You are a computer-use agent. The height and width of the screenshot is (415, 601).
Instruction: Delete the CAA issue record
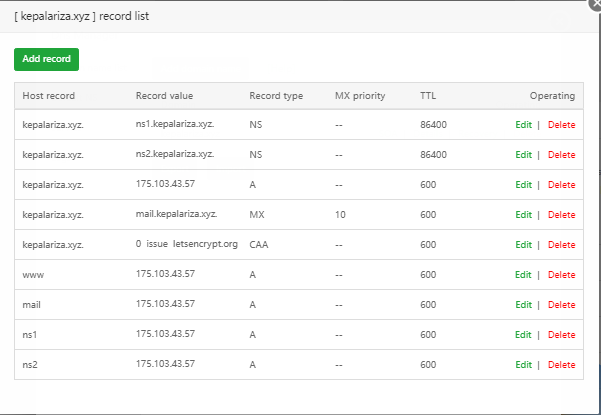(561, 245)
